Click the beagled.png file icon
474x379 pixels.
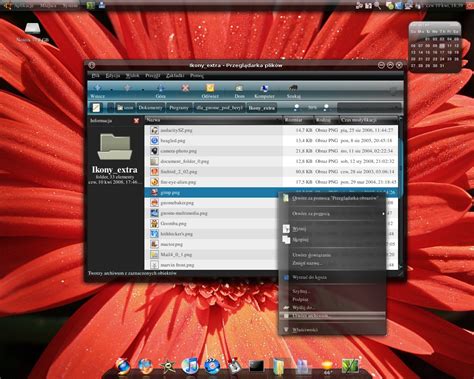[x=154, y=141]
